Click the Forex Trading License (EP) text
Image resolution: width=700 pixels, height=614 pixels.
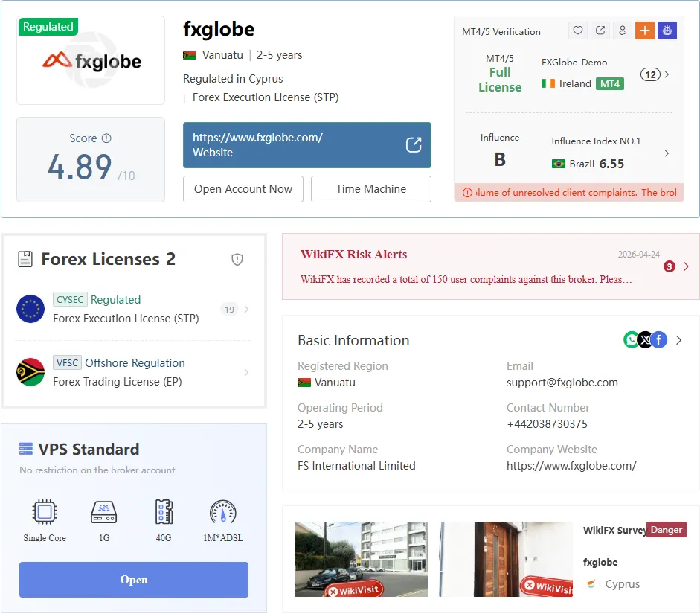118,382
